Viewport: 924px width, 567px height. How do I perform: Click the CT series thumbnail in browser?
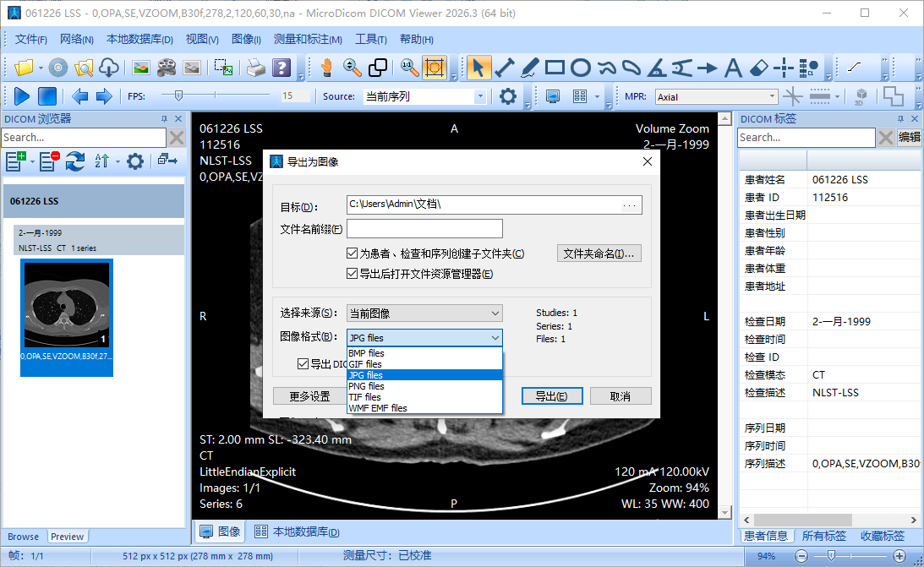[67, 318]
